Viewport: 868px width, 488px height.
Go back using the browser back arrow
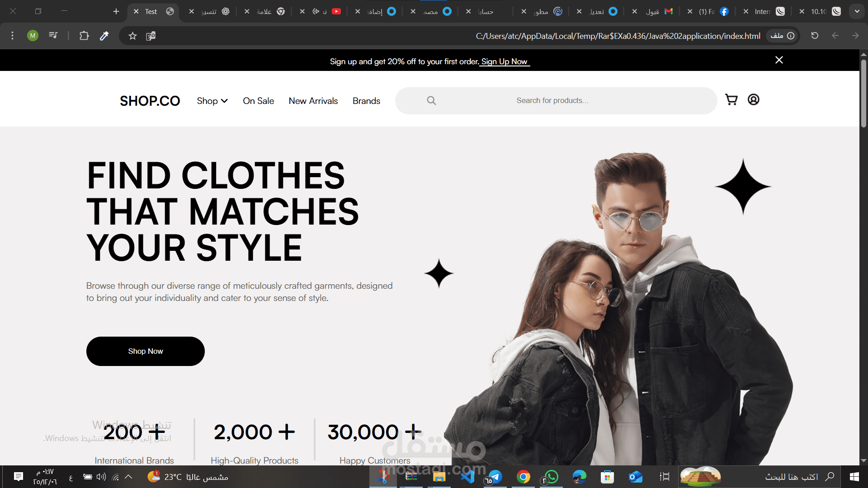[x=835, y=35]
